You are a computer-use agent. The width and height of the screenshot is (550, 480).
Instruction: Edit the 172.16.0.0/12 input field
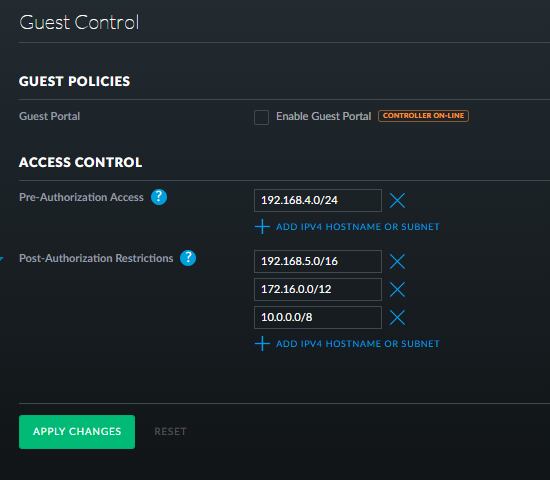tap(318, 289)
